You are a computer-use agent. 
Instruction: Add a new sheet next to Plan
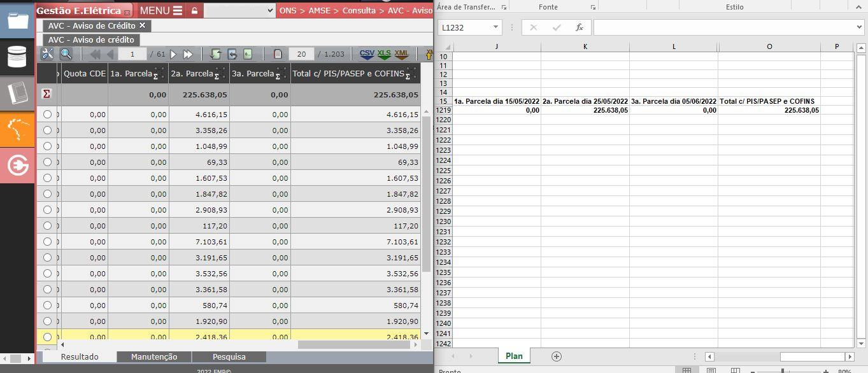click(557, 356)
